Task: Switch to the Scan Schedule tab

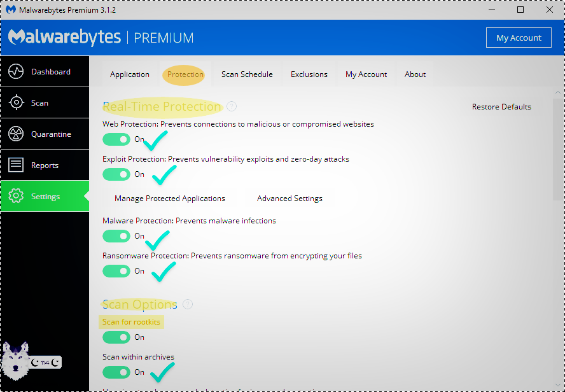Action: coord(247,74)
